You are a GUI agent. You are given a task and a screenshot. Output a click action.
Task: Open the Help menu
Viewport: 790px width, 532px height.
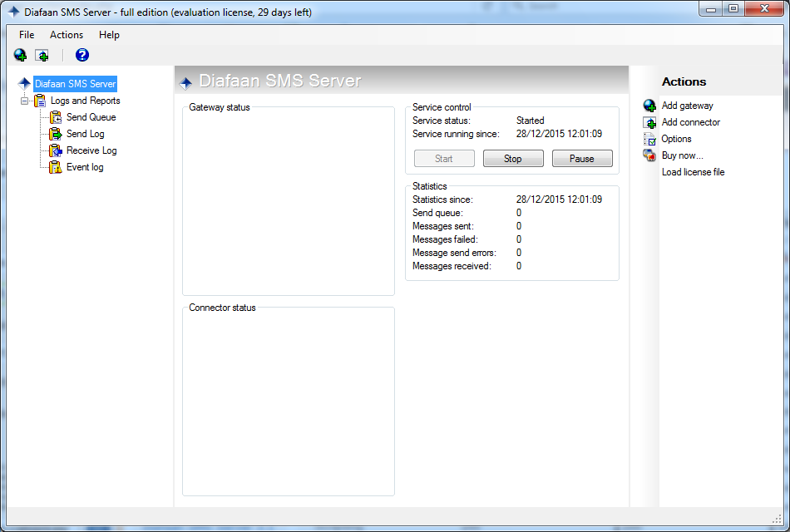pyautogui.click(x=109, y=35)
